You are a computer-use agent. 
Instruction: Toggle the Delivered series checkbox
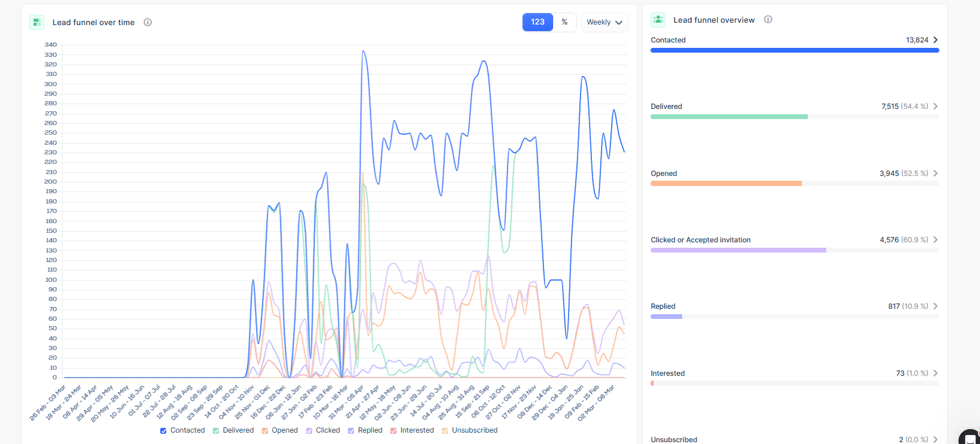click(x=216, y=431)
